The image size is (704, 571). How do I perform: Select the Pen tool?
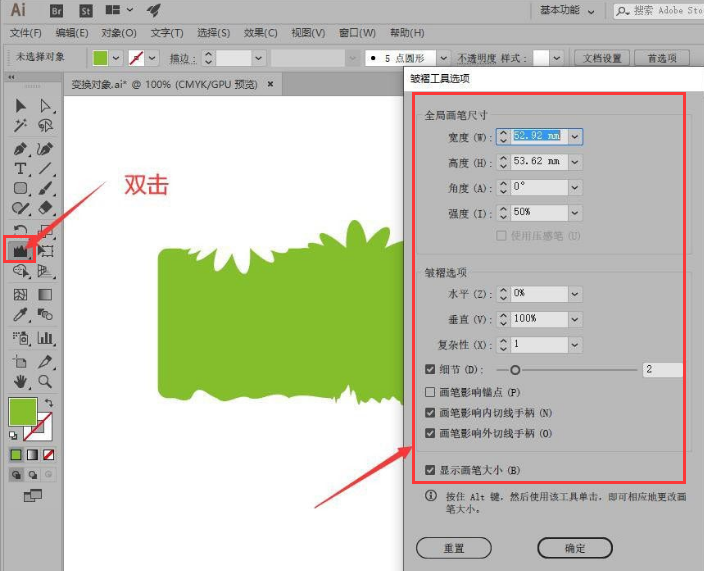[x=20, y=148]
